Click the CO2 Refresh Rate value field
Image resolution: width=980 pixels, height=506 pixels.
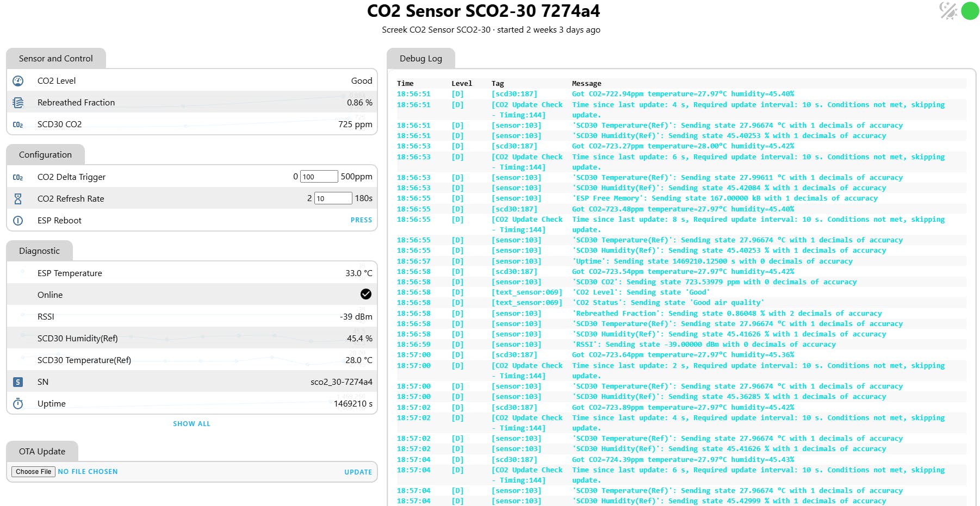[x=333, y=198]
